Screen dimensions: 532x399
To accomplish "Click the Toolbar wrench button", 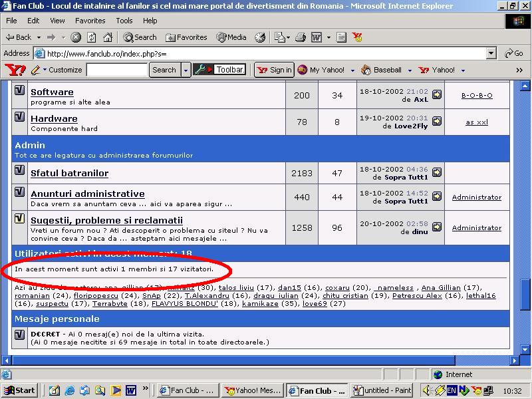I will click(x=219, y=70).
